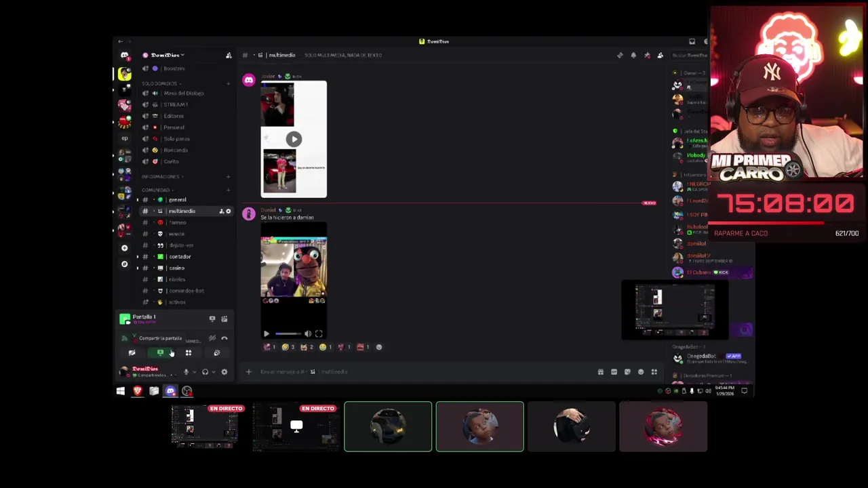The height and width of the screenshot is (488, 868).
Task: Expand casino channel thread arrow
Action: 138,268
